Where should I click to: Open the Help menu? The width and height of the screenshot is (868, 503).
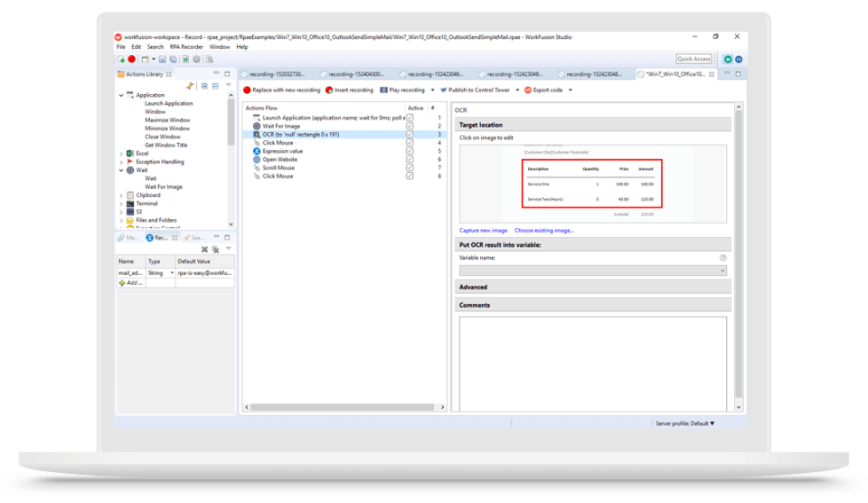(242, 47)
